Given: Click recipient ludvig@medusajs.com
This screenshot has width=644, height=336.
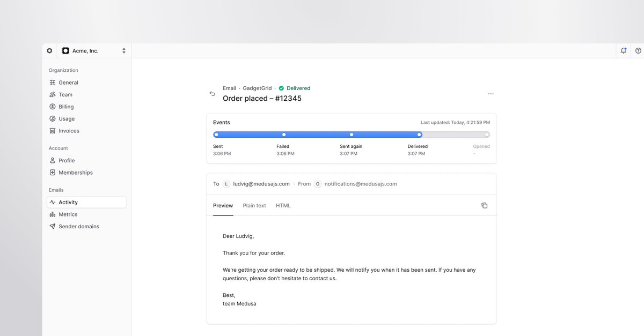Looking at the screenshot, I should [x=261, y=184].
